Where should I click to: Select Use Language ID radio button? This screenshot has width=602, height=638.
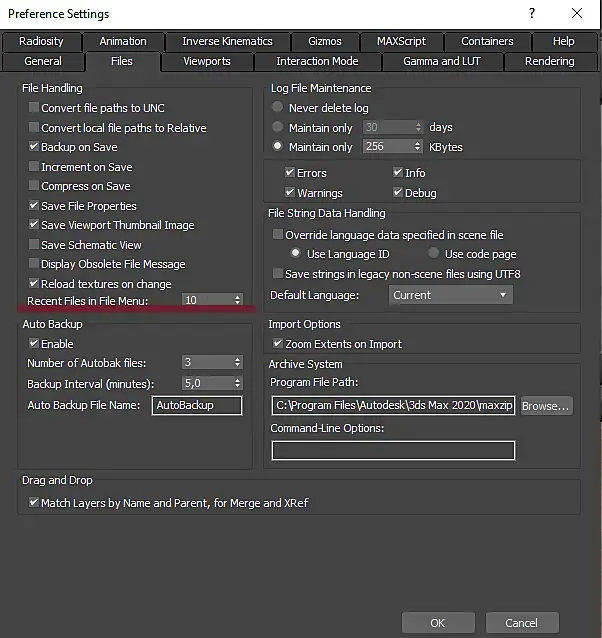pos(296,253)
